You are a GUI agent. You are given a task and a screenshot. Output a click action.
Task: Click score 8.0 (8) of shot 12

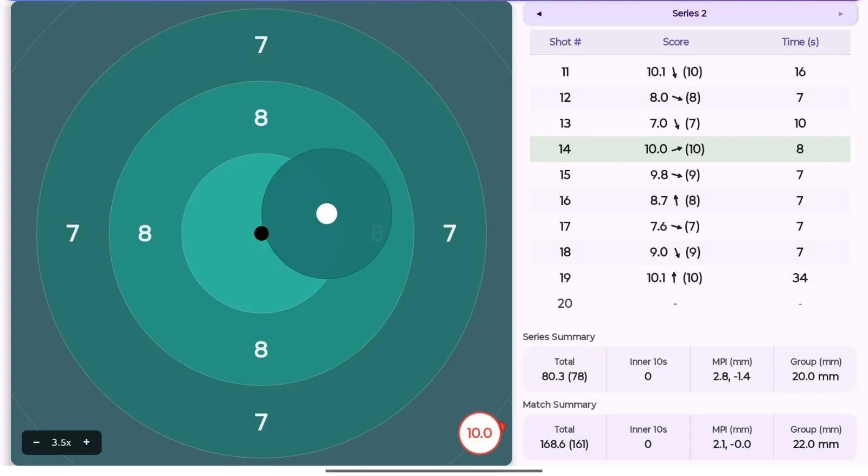point(675,98)
